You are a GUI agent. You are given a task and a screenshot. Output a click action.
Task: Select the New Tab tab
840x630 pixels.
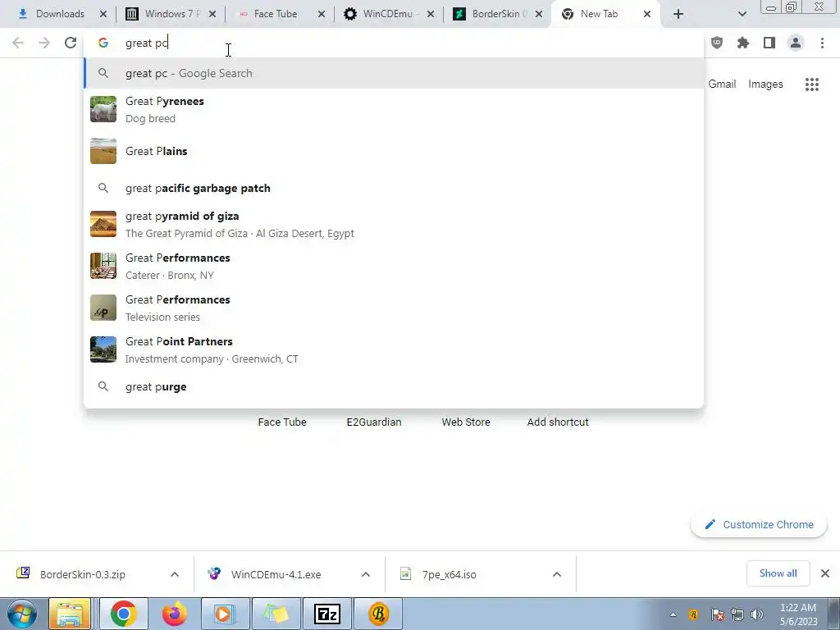point(598,14)
